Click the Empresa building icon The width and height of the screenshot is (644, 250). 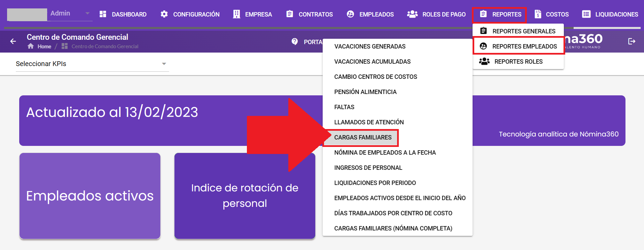click(x=236, y=14)
